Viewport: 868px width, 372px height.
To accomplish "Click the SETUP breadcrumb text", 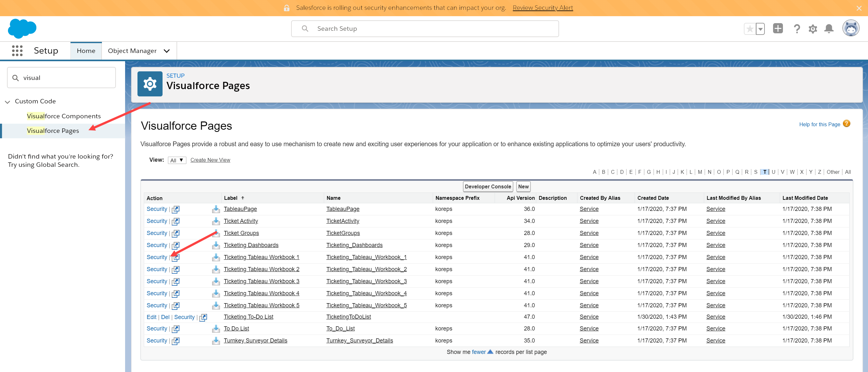I will pos(175,76).
